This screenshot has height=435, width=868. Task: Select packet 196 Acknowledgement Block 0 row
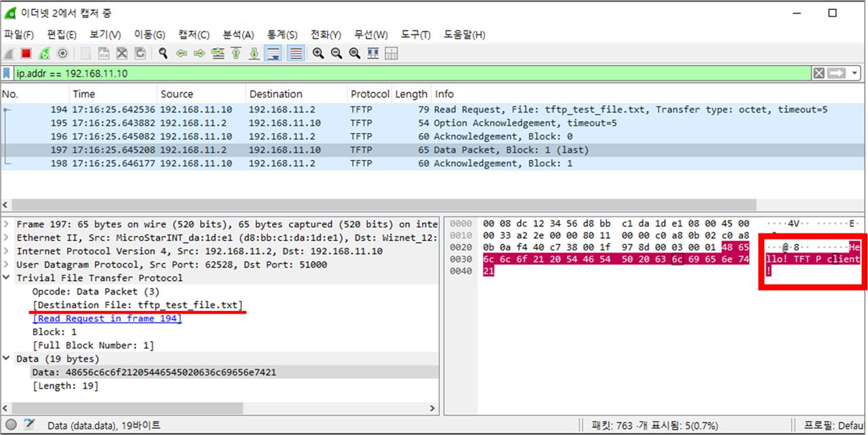[x=433, y=136]
